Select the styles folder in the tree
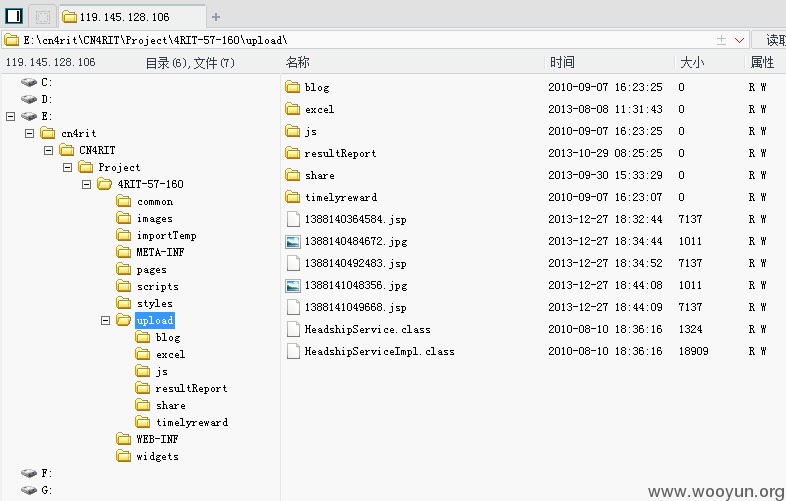 coord(154,303)
